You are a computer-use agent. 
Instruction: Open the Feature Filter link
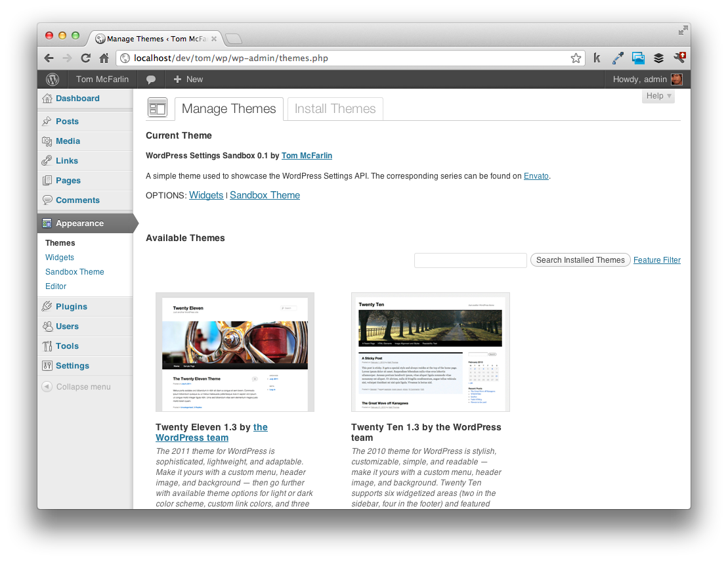pos(657,260)
